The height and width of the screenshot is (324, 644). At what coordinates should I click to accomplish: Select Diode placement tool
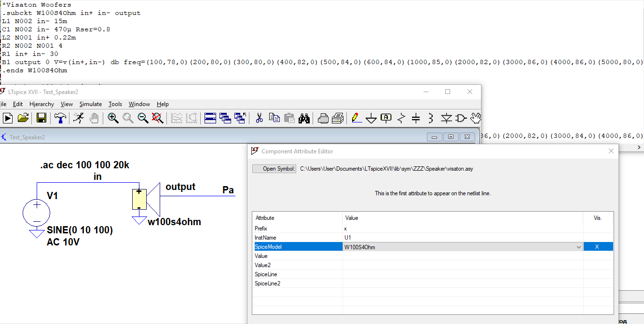pyautogui.click(x=447, y=118)
